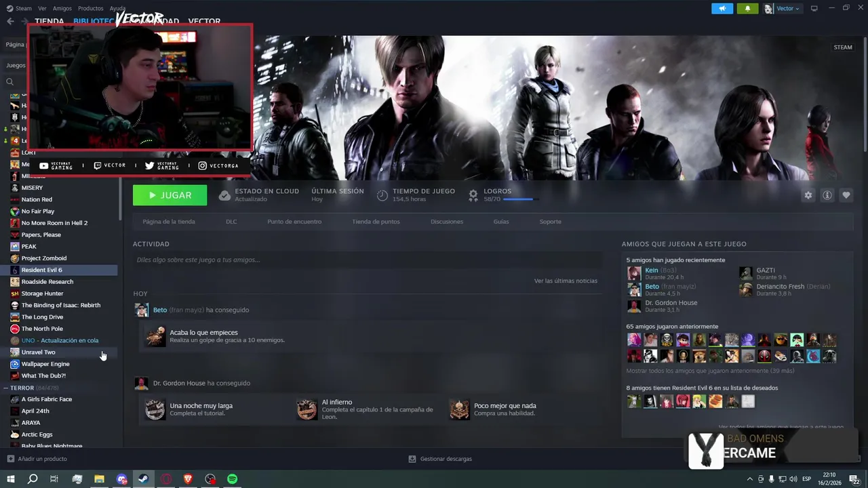868x488 pixels.
Task: Open the Steam menu
Action: [20, 8]
